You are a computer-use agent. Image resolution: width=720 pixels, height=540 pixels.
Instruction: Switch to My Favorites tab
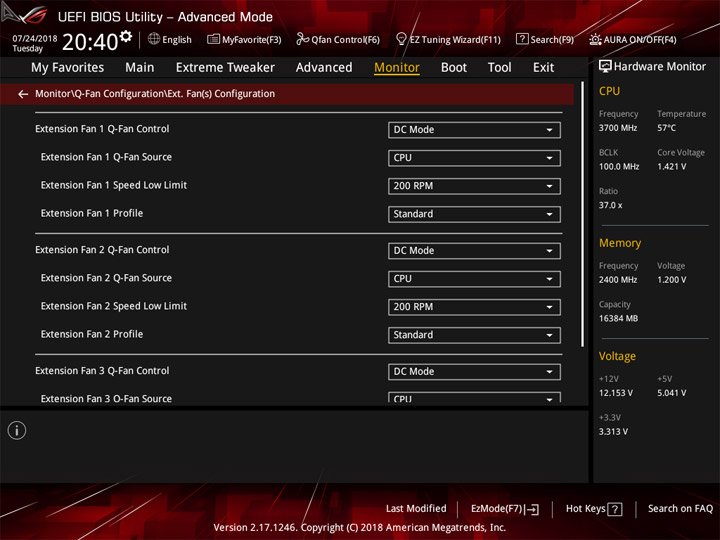(x=68, y=68)
